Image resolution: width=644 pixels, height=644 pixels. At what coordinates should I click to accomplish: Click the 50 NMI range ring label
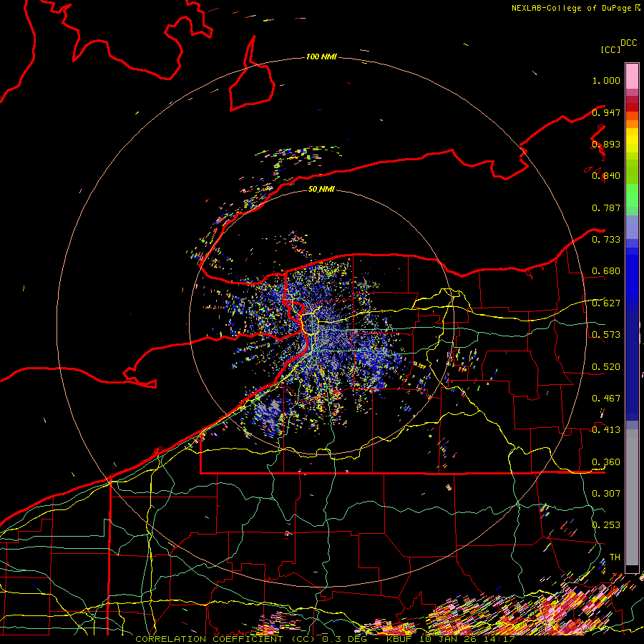tap(321, 189)
